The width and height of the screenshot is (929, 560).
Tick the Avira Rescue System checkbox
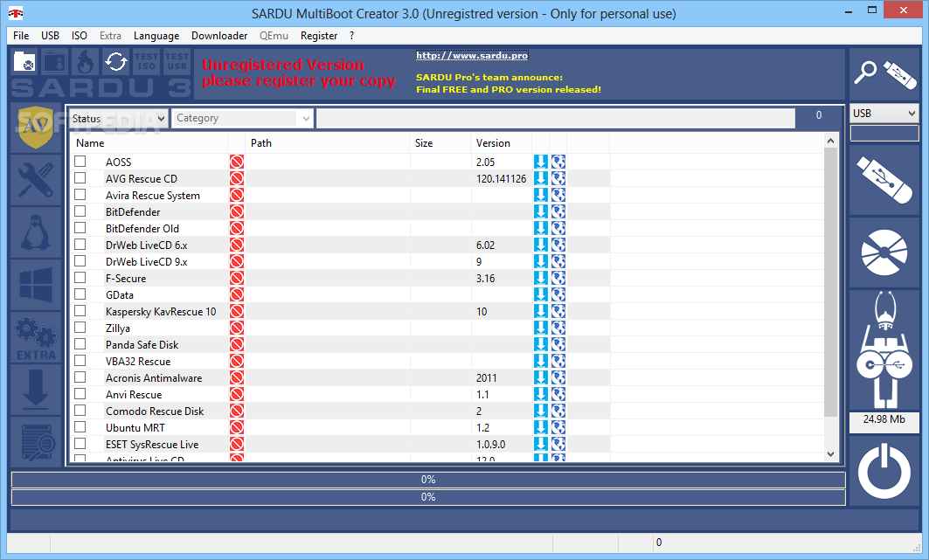80,194
